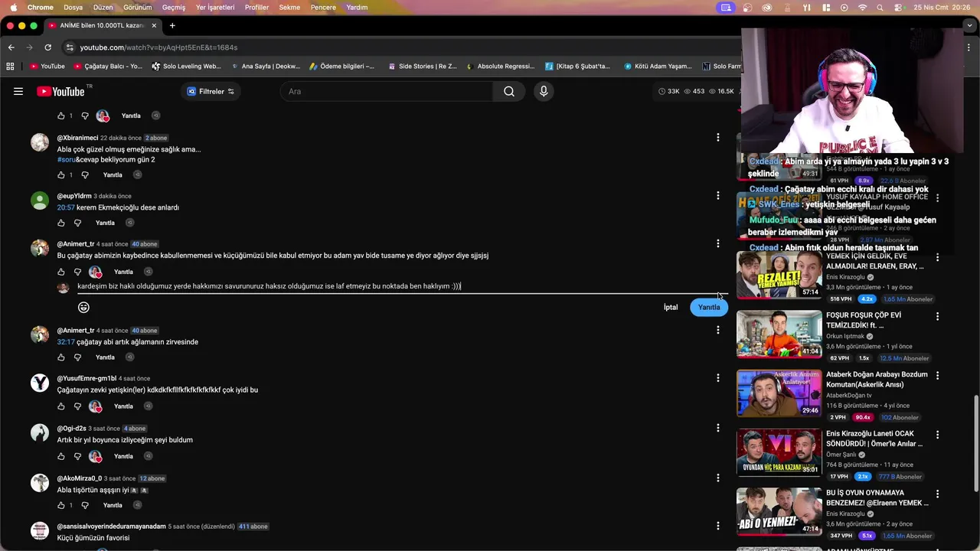Screen dimensions: 980x551
Task: Go back with Chrome's back arrow
Action: tap(11, 47)
